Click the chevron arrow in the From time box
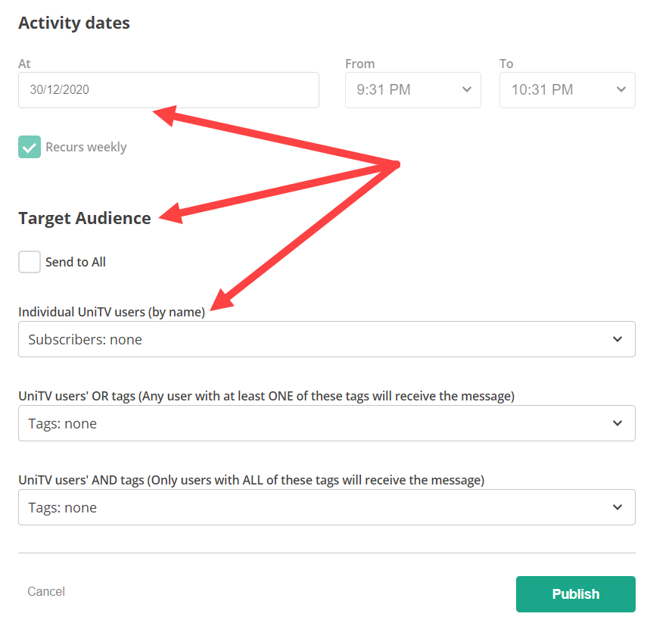The image size is (672, 623). click(x=466, y=90)
